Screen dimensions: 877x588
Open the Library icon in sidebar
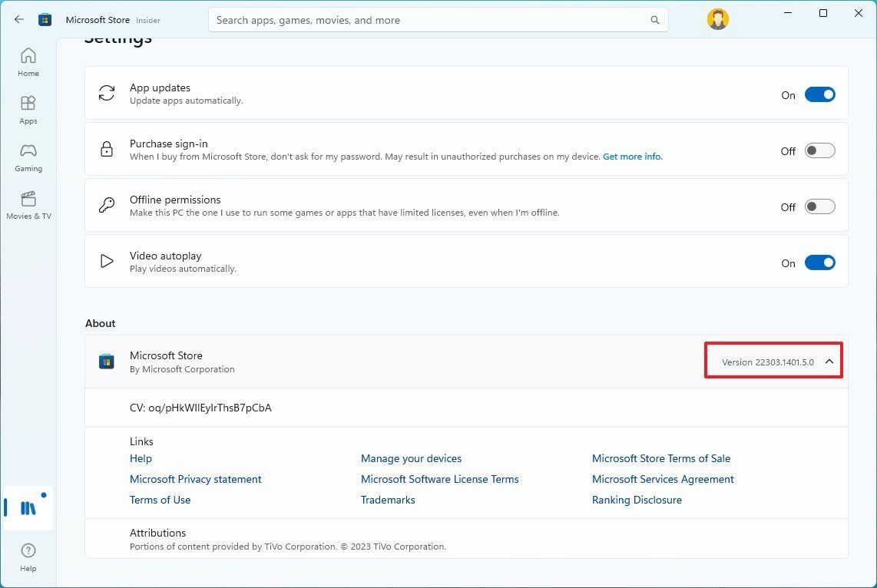pos(28,508)
